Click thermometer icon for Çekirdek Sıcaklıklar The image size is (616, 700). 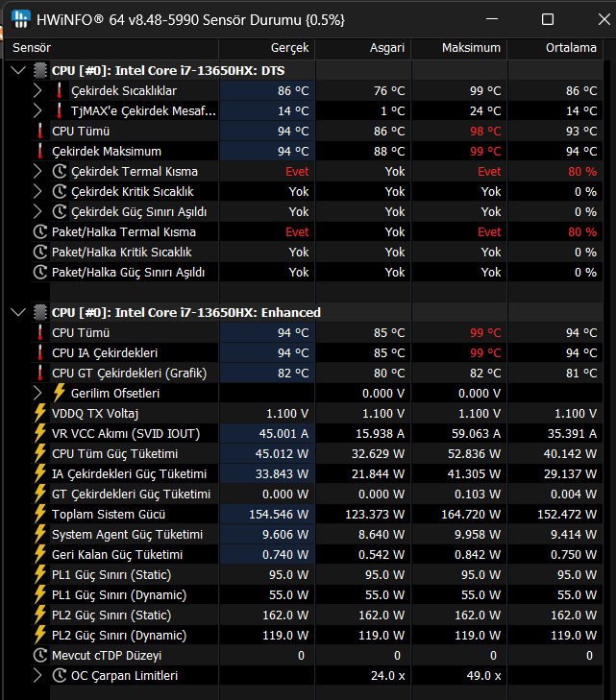[x=59, y=90]
